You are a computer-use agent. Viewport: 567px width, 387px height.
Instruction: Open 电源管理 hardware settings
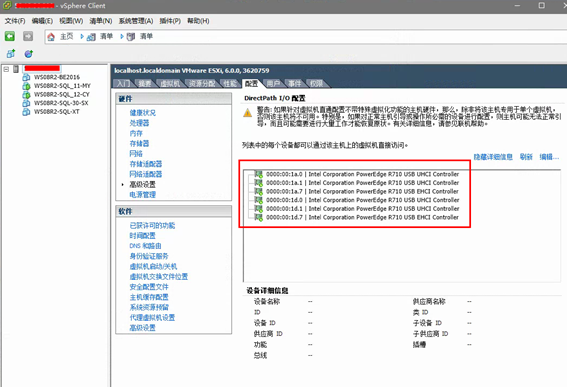143,195
